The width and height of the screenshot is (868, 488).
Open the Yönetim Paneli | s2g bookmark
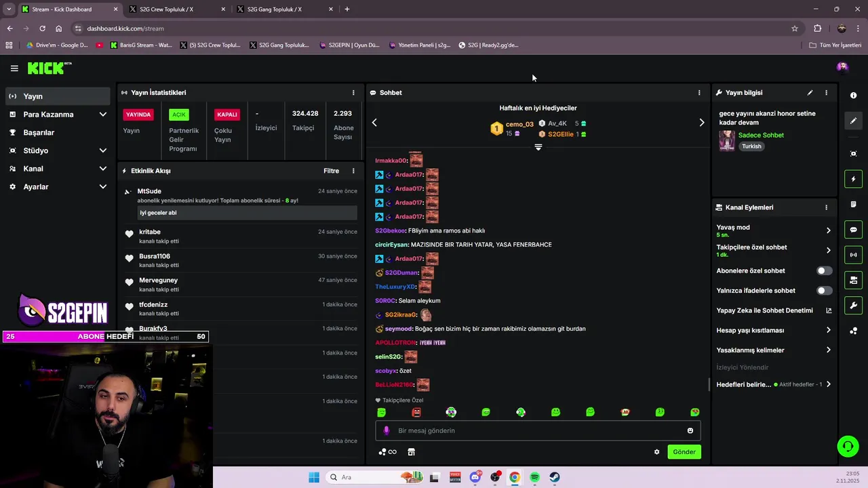420,45
